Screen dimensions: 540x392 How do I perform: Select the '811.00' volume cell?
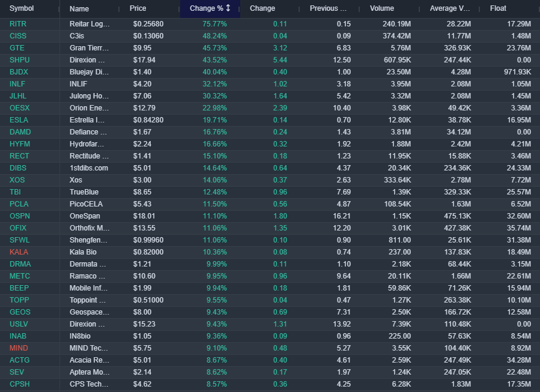pos(400,240)
